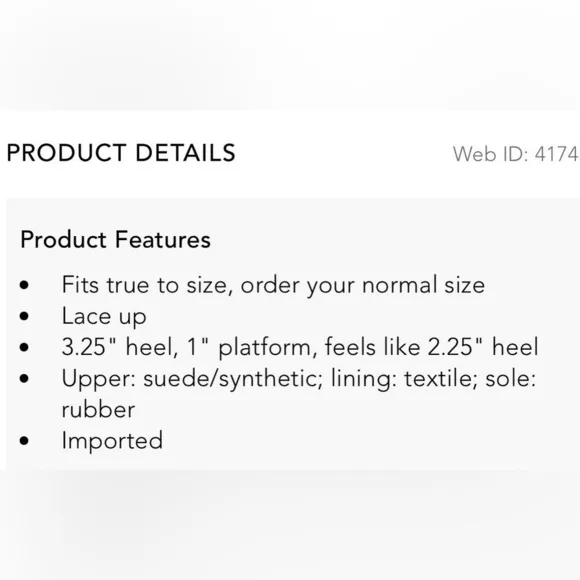Click bullet point beside 'Lace up'

pos(24,316)
